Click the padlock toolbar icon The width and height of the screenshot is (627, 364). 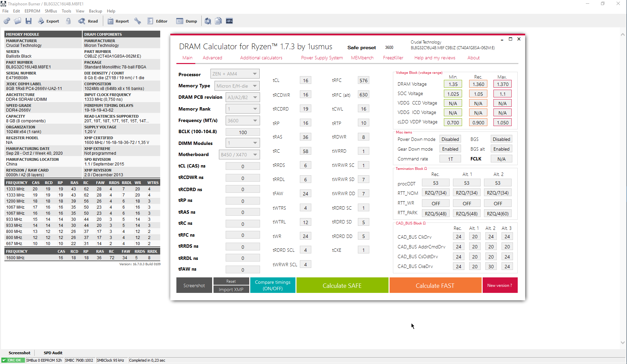click(68, 21)
